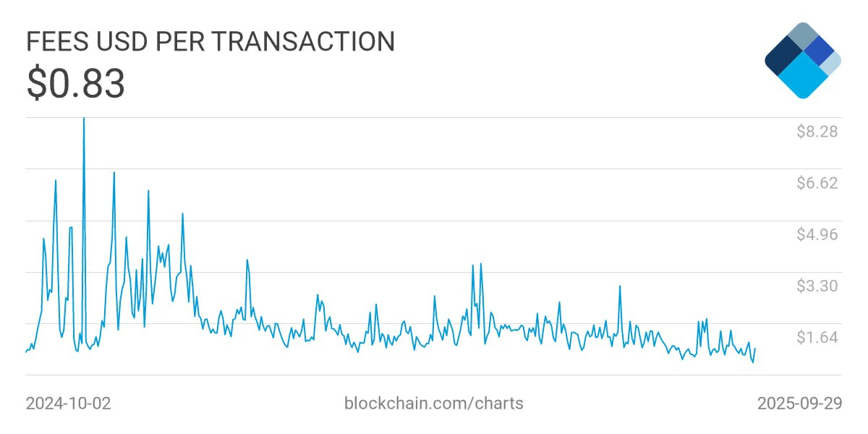This screenshot has width=868, height=434.
Task: Select the $1.64 y-axis label
Action: click(x=817, y=338)
